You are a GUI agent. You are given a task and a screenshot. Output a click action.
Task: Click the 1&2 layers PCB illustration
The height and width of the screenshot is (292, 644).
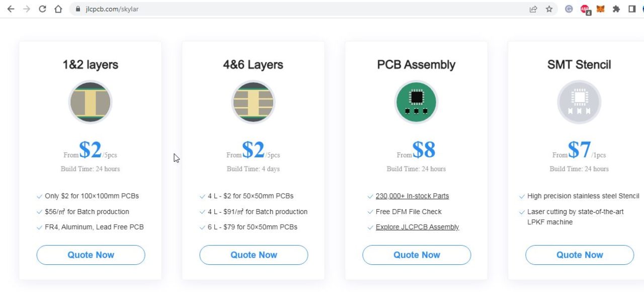[x=90, y=102]
